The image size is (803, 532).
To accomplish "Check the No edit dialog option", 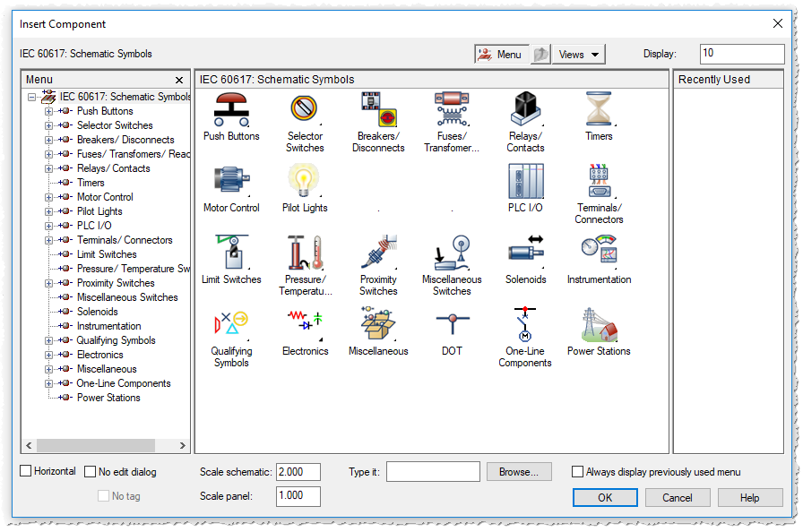I will click(x=88, y=471).
